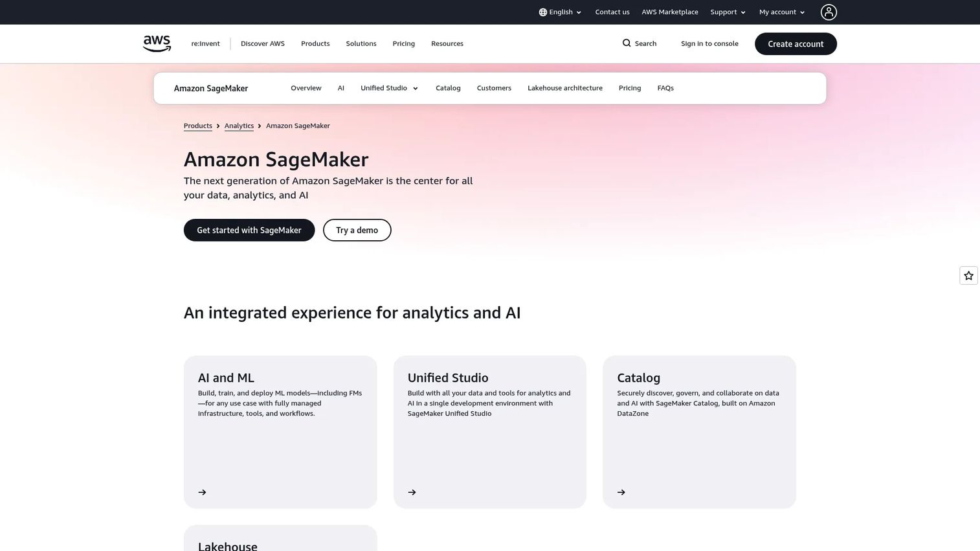
Task: Open the Catalog card heading
Action: tap(638, 377)
